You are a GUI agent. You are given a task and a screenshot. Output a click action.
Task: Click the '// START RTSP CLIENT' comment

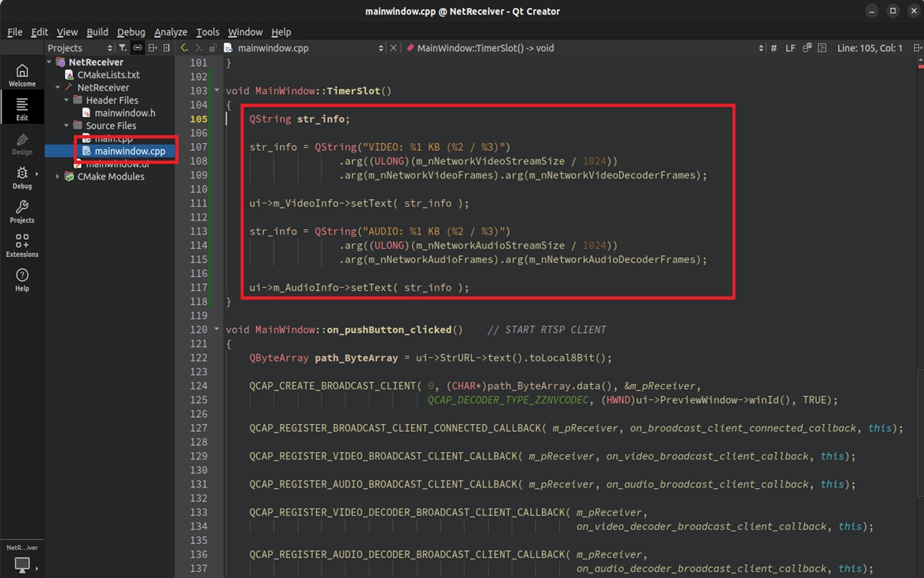(x=546, y=330)
